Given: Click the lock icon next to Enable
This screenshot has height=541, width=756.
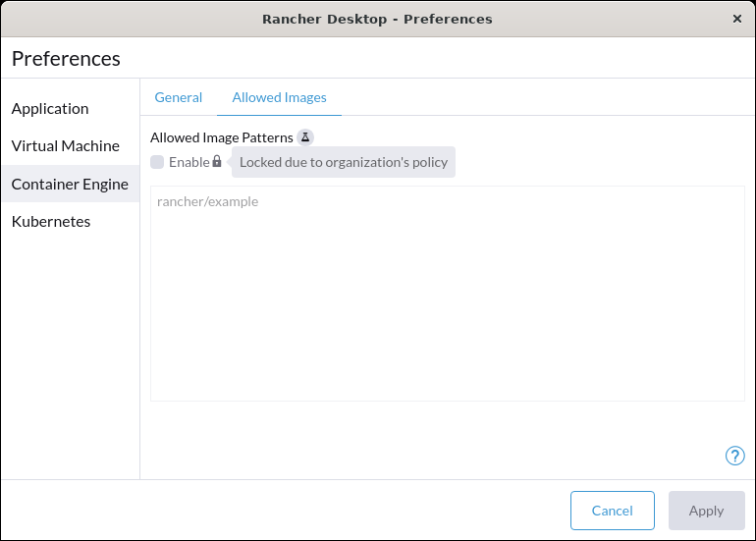Looking at the screenshot, I should pos(217,161).
